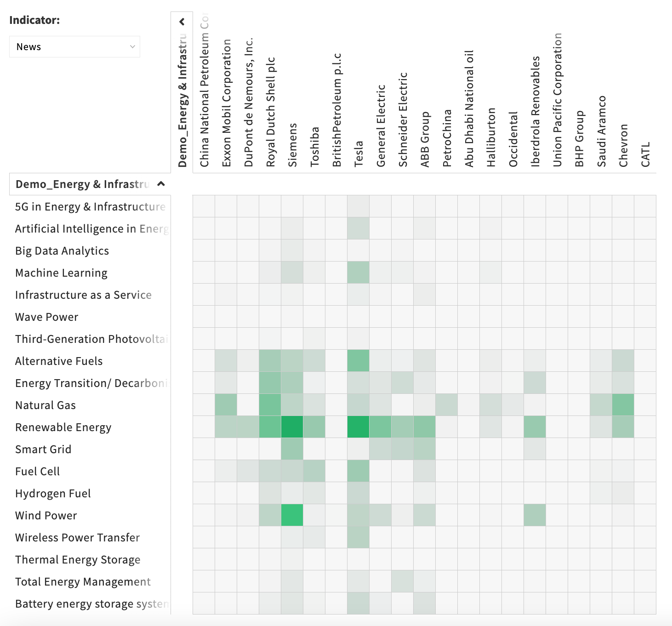Image resolution: width=672 pixels, height=626 pixels.
Task: Click Tesla Alternative Fuels heatmap cell
Action: [359, 361]
